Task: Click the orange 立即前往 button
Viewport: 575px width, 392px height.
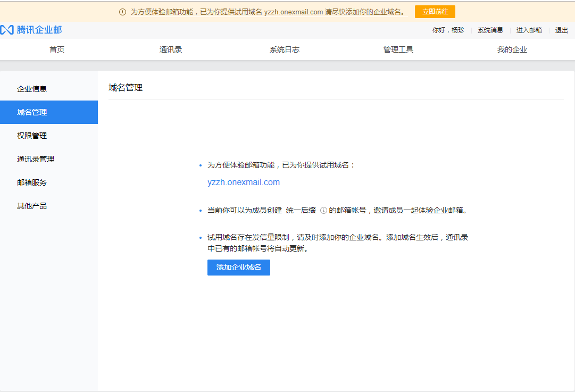Action: tap(435, 12)
